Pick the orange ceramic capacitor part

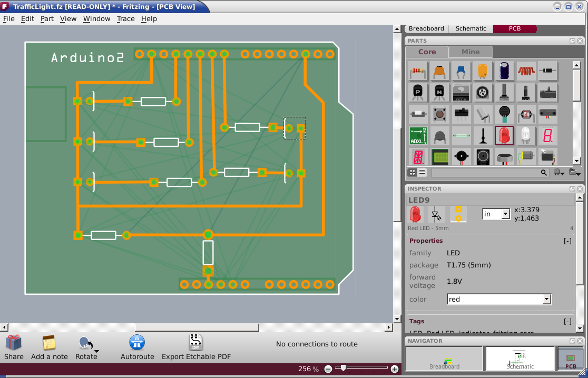(x=439, y=71)
